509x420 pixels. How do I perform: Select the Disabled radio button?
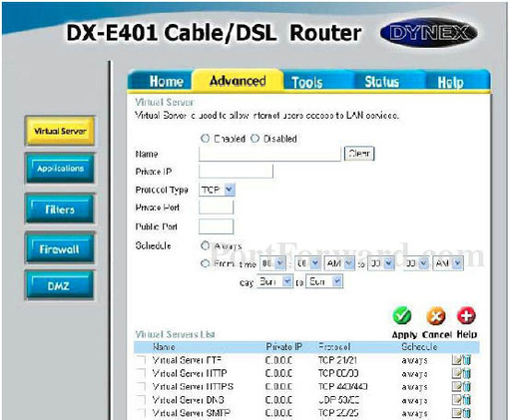[254, 139]
